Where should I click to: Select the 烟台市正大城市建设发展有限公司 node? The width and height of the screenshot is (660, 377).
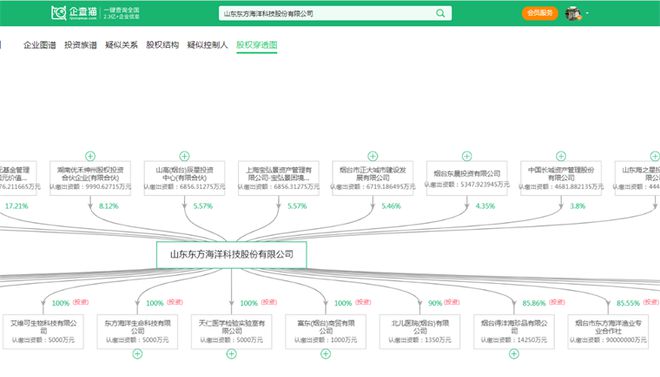pos(373,178)
